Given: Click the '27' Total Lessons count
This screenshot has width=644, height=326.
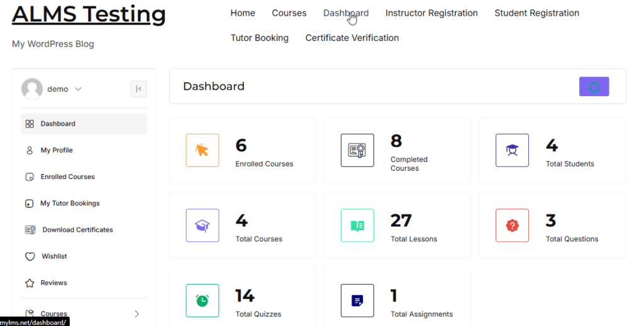Looking at the screenshot, I should coord(401,220).
